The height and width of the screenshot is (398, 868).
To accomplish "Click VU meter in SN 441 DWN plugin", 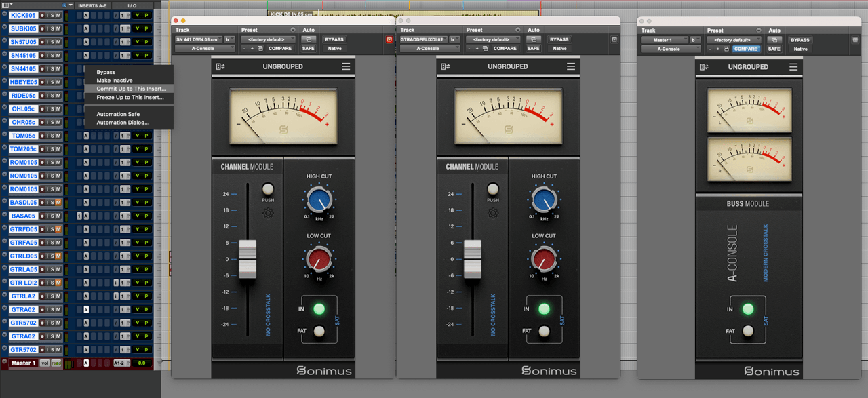I will point(283,117).
